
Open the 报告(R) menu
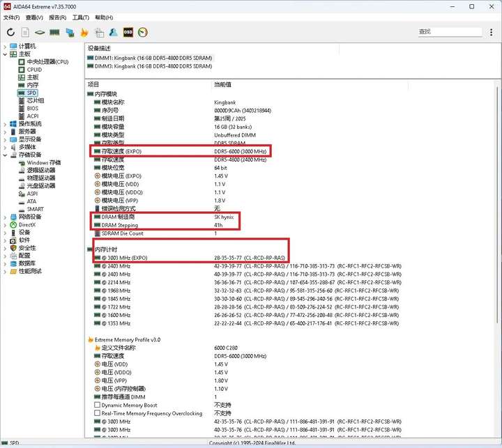point(57,17)
